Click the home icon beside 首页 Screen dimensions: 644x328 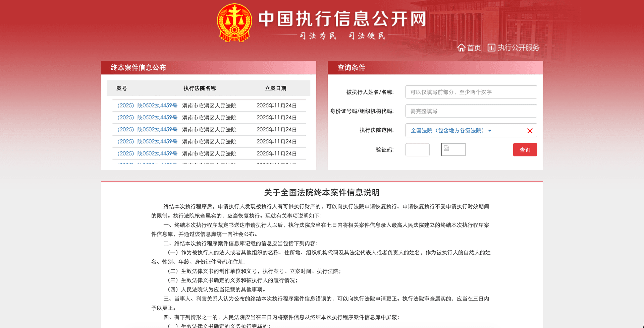click(462, 48)
